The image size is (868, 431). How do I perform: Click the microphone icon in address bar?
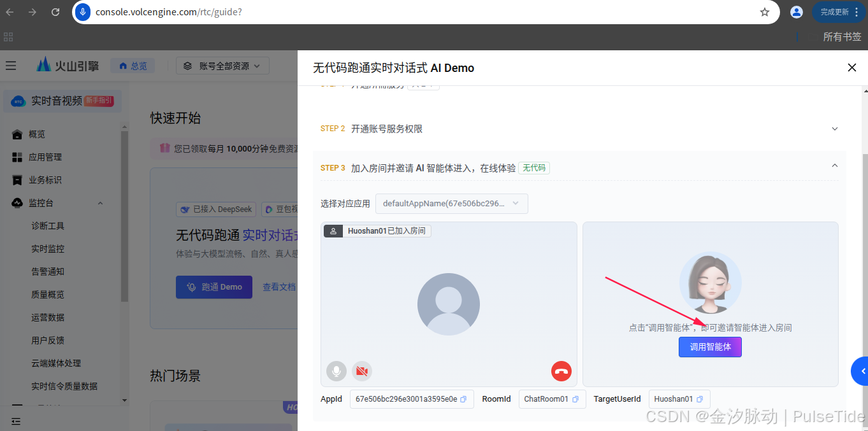pos(83,12)
